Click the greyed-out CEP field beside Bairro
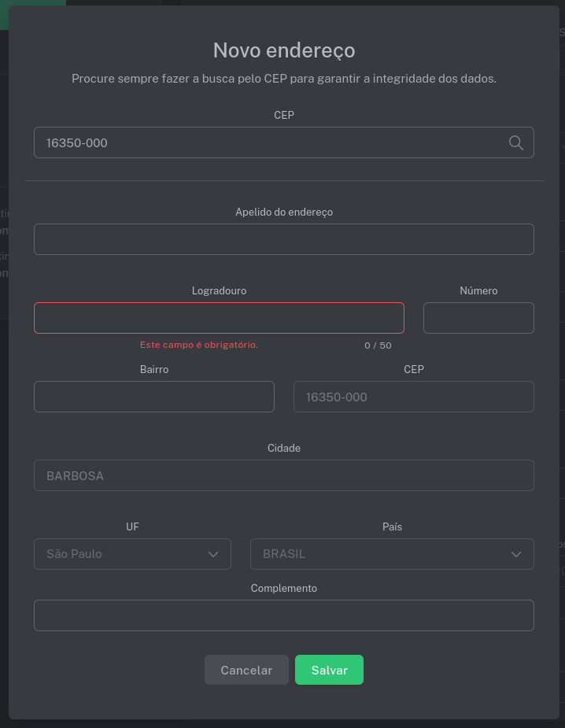Image resolution: width=565 pixels, height=728 pixels. point(413,397)
